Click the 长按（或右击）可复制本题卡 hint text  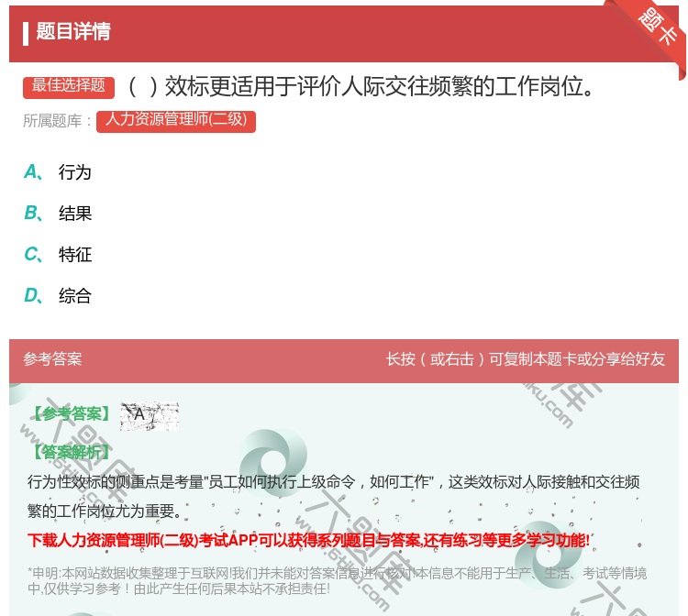coord(526,359)
